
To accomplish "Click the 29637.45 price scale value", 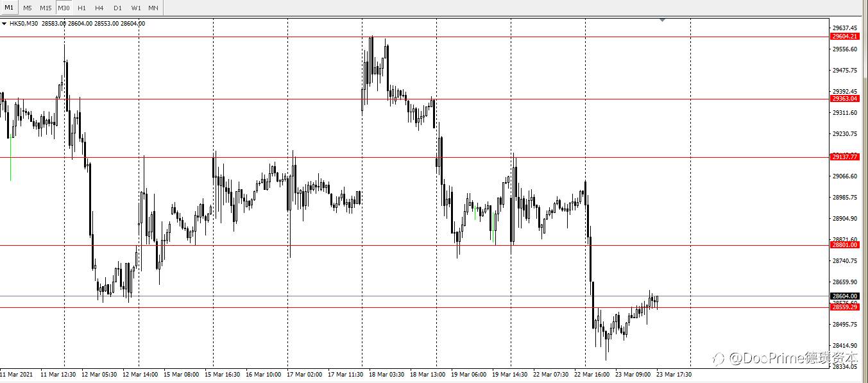I will tap(845, 28).
